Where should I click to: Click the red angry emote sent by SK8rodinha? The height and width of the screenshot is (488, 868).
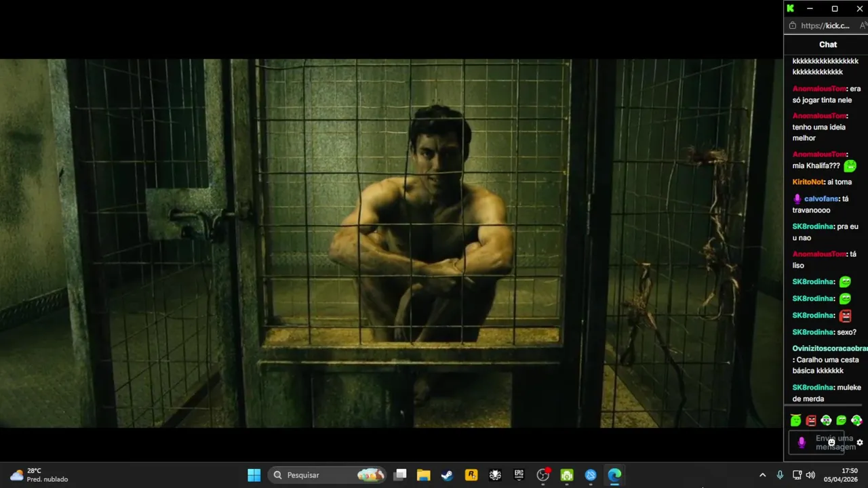pyautogui.click(x=845, y=316)
